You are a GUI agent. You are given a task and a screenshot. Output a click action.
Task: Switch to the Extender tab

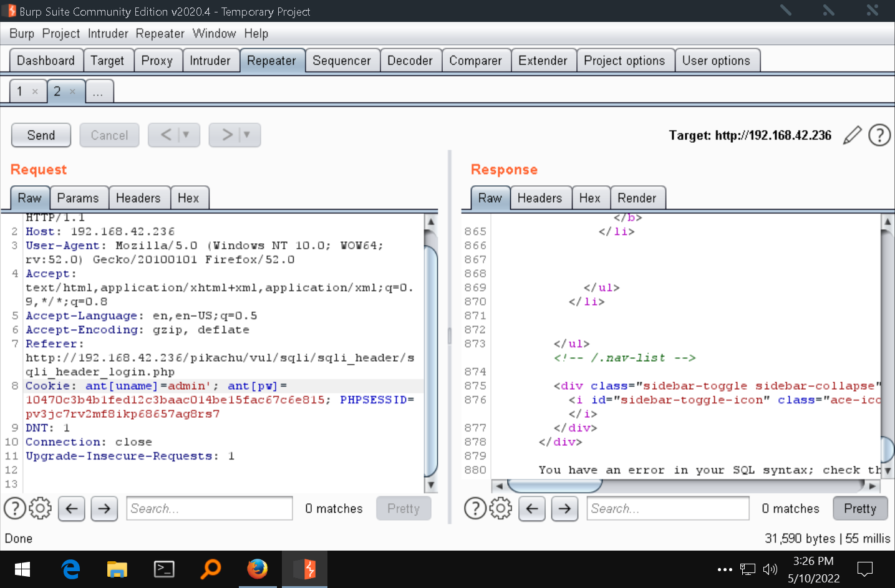point(543,60)
